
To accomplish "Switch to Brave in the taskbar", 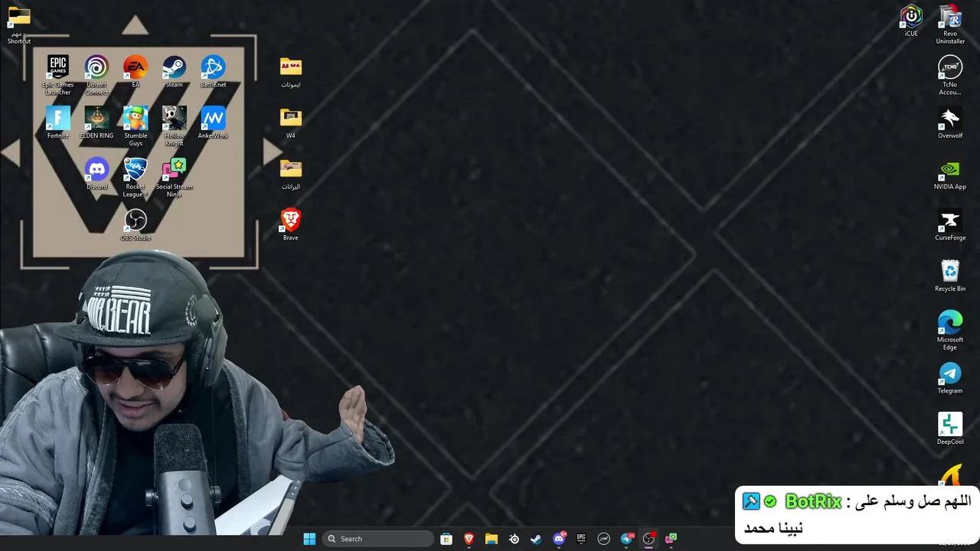I will (469, 539).
